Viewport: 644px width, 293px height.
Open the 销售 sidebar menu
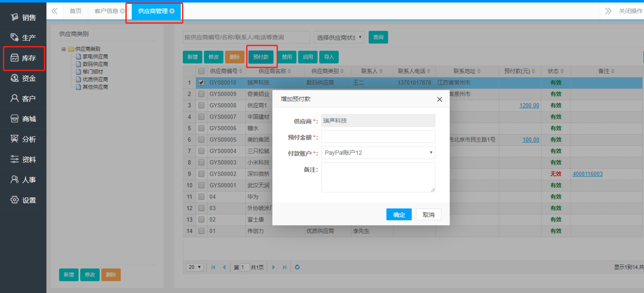23,18
